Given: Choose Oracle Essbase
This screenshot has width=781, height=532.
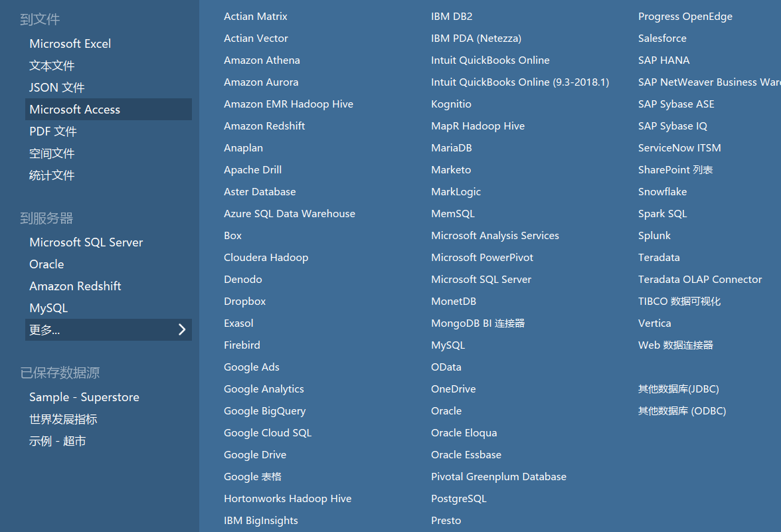Looking at the screenshot, I should (466, 455).
